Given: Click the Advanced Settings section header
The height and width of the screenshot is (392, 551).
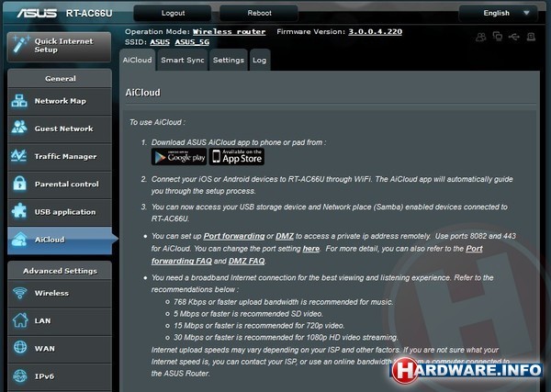Looking at the screenshot, I should (60, 271).
